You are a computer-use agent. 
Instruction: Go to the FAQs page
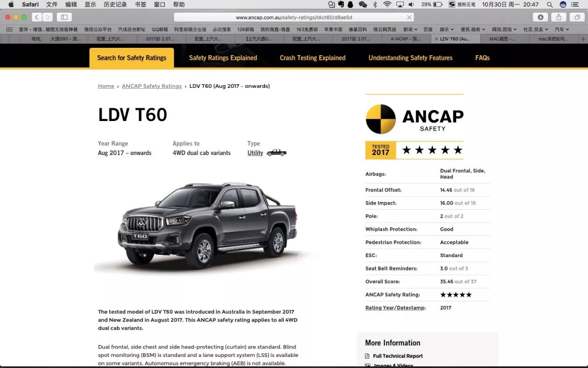coord(482,58)
